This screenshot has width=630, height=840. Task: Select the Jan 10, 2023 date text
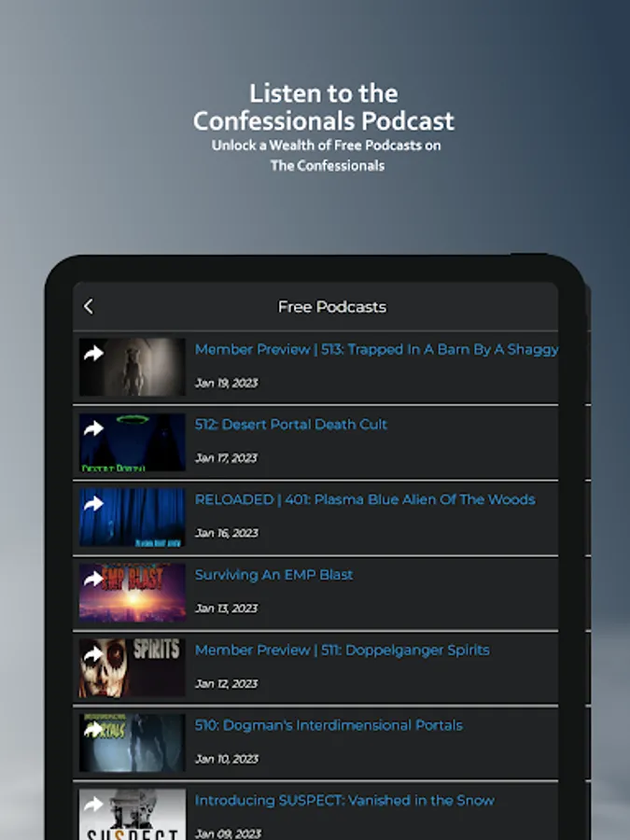(226, 759)
